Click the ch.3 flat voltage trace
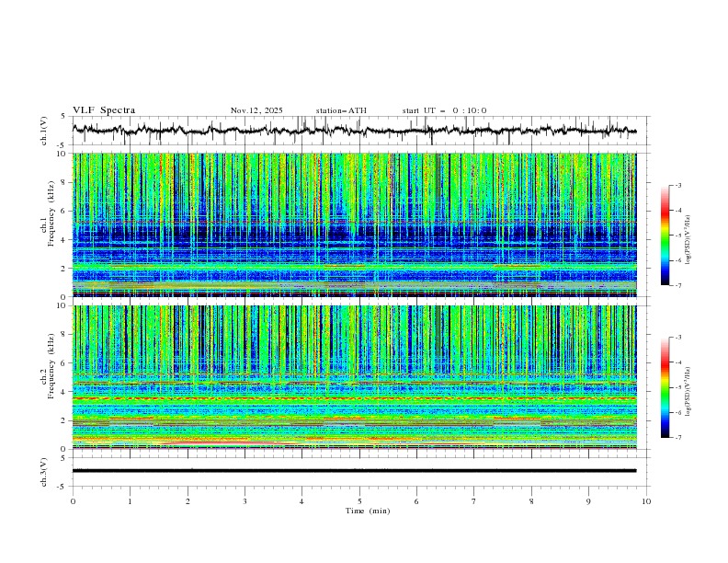 click(354, 471)
